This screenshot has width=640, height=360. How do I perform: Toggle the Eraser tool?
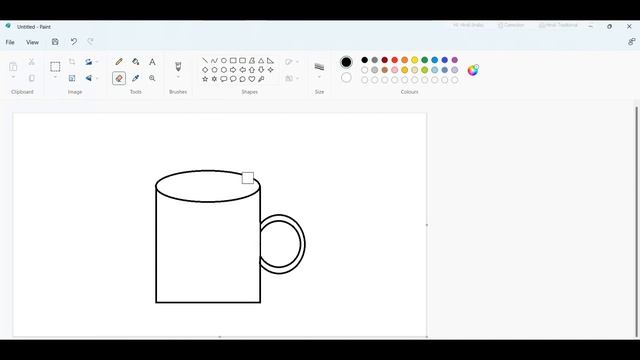tap(119, 78)
